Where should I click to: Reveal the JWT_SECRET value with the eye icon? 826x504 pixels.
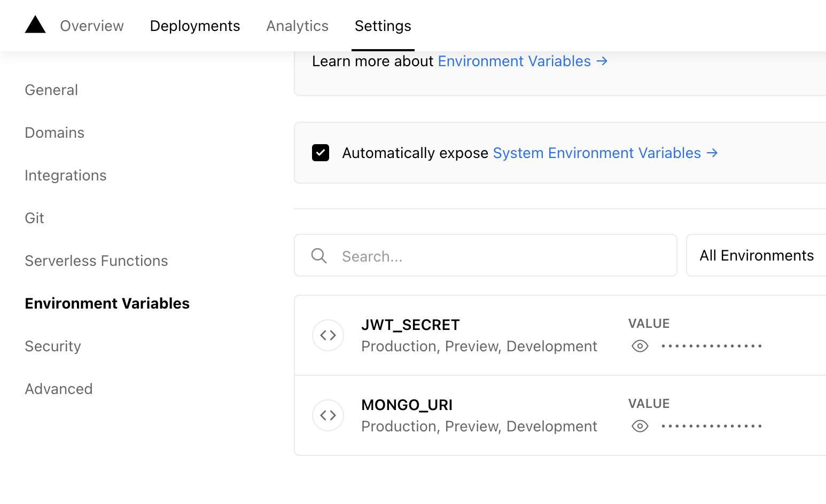point(640,346)
